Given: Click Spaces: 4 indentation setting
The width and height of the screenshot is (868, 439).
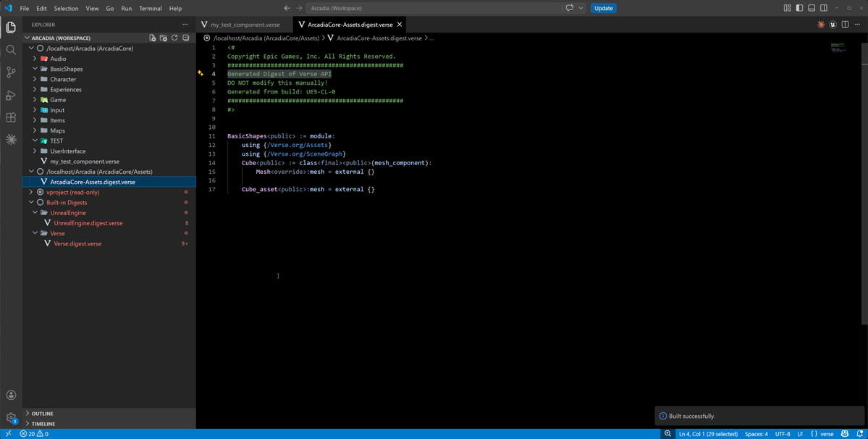Looking at the screenshot, I should coord(757,434).
